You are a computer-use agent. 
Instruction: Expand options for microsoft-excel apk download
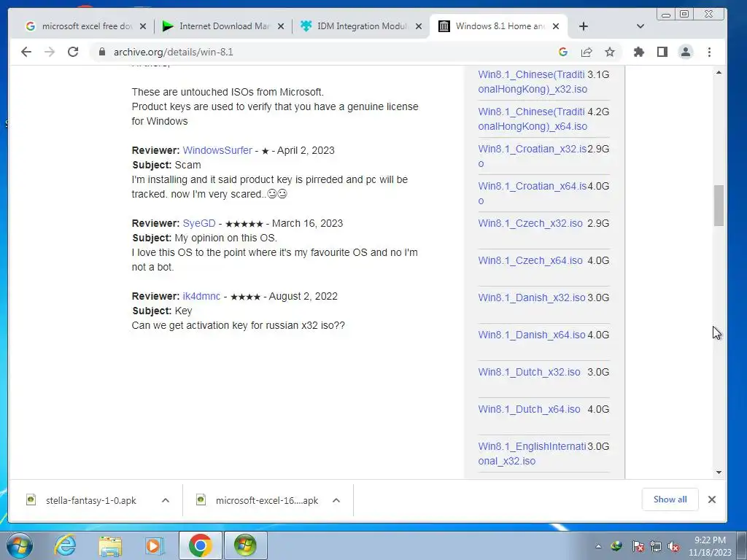(336, 500)
